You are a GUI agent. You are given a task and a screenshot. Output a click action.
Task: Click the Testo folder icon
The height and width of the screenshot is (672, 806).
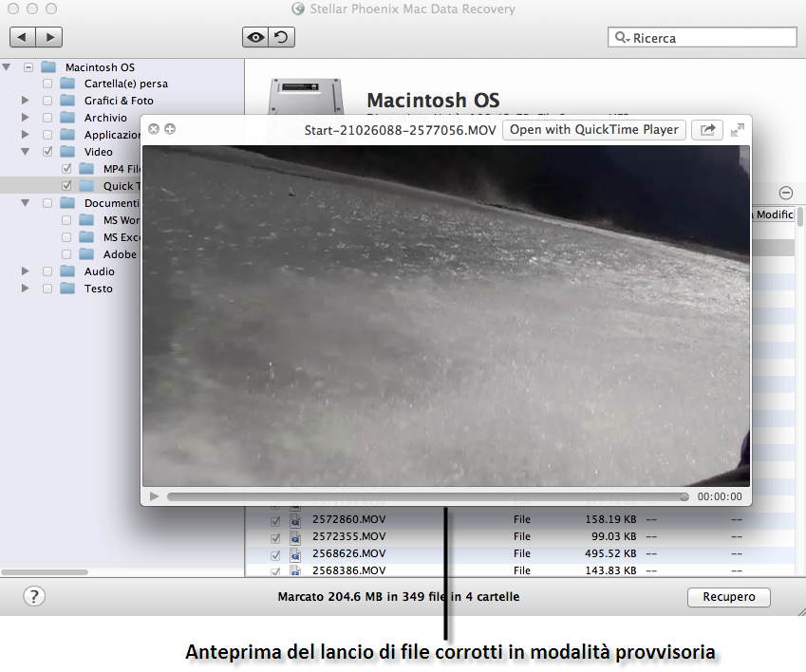tap(67, 288)
